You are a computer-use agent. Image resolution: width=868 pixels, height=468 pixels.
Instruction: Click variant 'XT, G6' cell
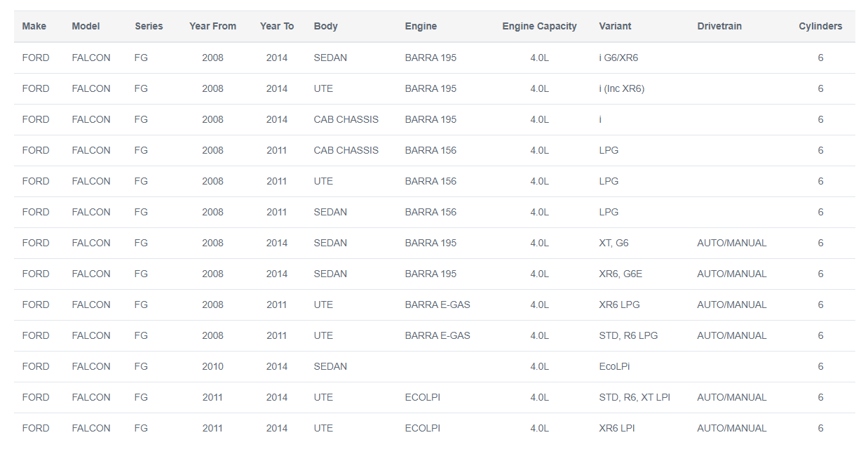(613, 243)
